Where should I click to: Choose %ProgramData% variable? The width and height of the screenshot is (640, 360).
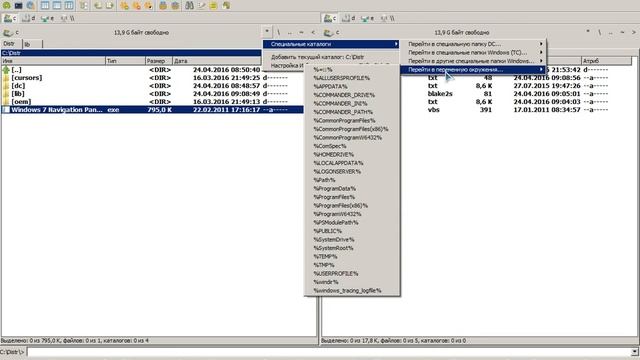[352, 189]
